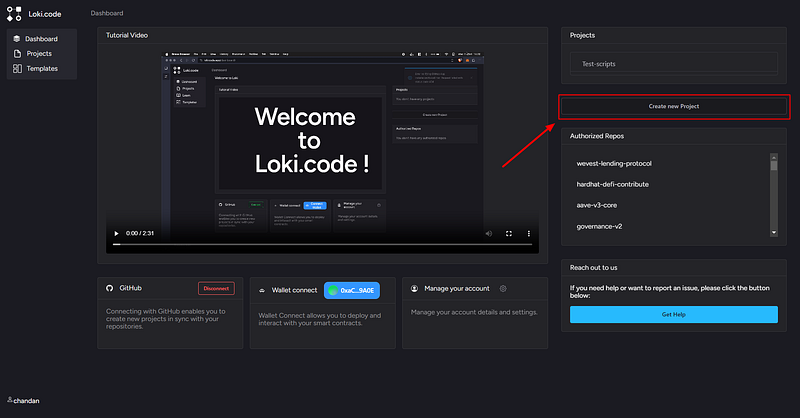Viewport: 800px width, 418px height.
Task: Click the Dashboard sidebar icon
Action: 17,39
